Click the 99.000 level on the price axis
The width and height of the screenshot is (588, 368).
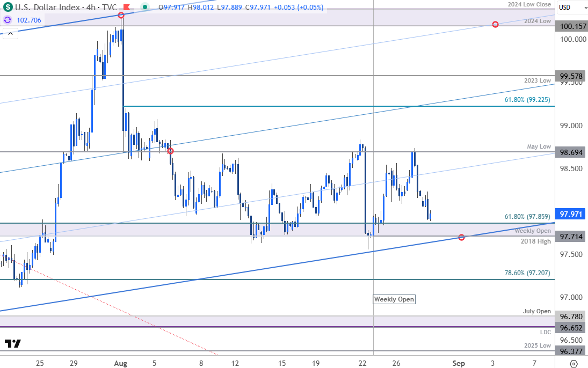[x=571, y=126]
